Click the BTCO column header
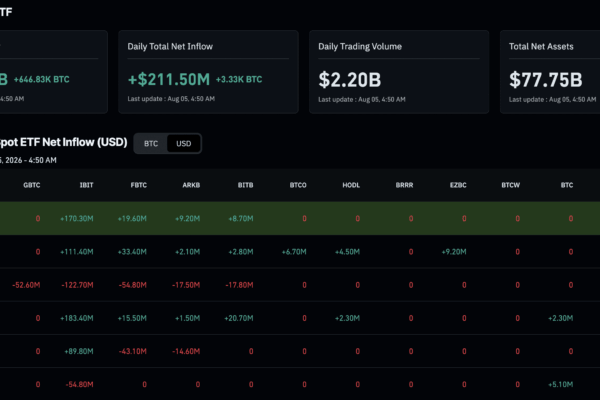600x400 pixels. tap(298, 185)
